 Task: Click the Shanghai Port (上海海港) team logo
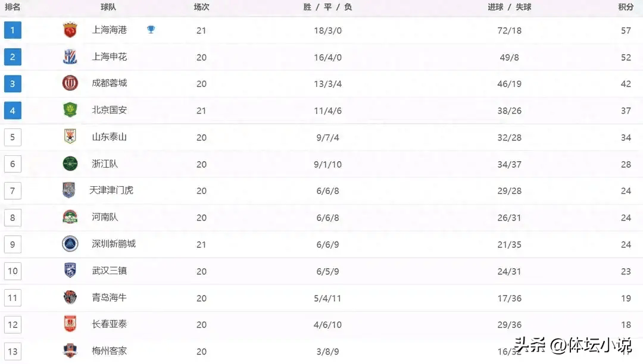coord(70,30)
